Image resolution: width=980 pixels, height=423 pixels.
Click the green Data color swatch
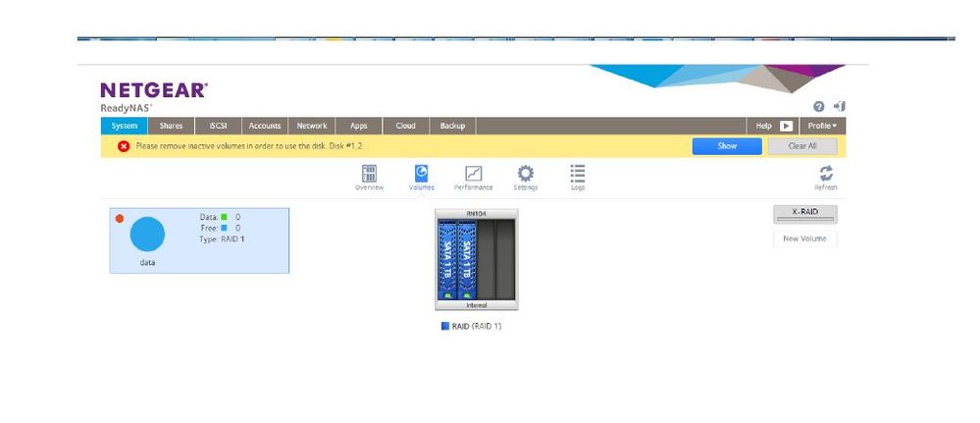(224, 217)
